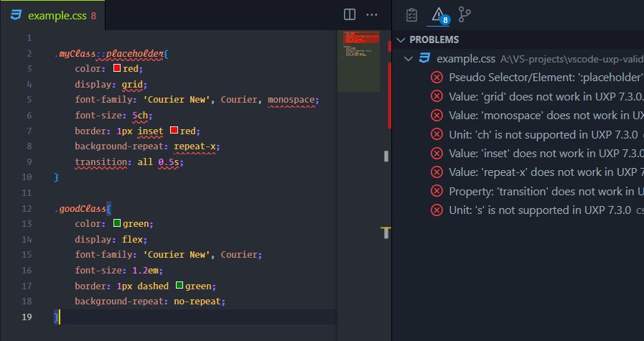644x341 pixels.
Task: Open the source control branch icon
Action: [465, 14]
